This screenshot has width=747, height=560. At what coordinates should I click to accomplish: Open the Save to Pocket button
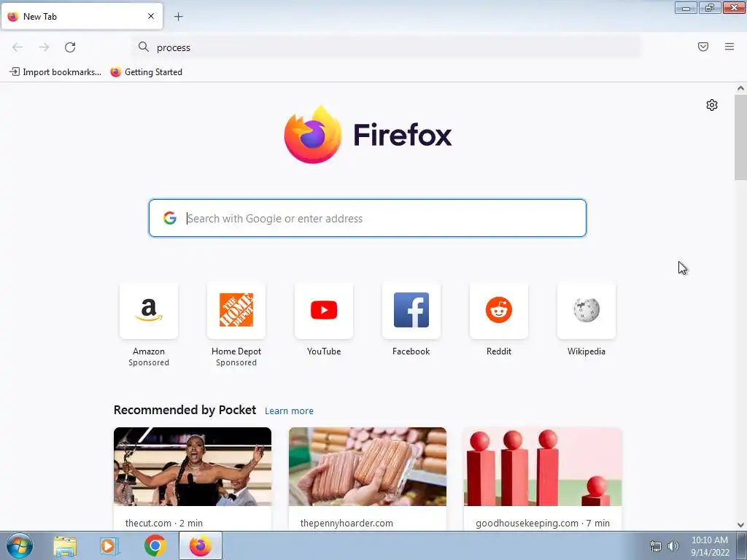point(703,47)
